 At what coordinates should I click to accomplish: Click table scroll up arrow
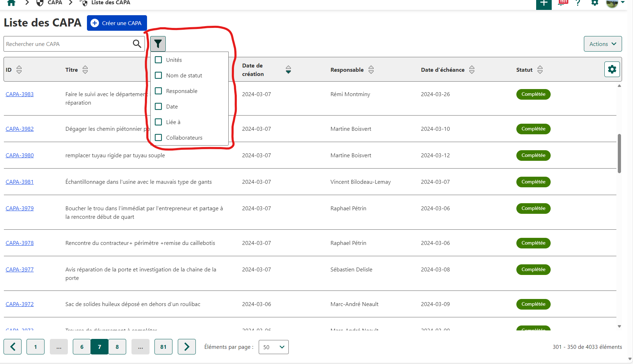coord(619,86)
